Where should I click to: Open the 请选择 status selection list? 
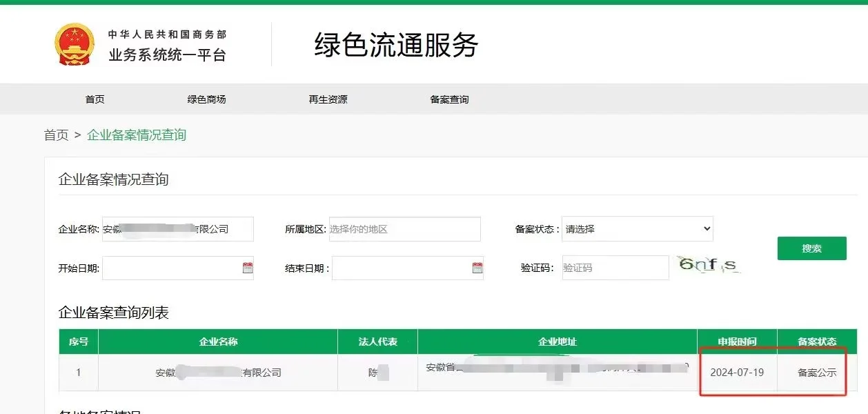[x=638, y=228]
